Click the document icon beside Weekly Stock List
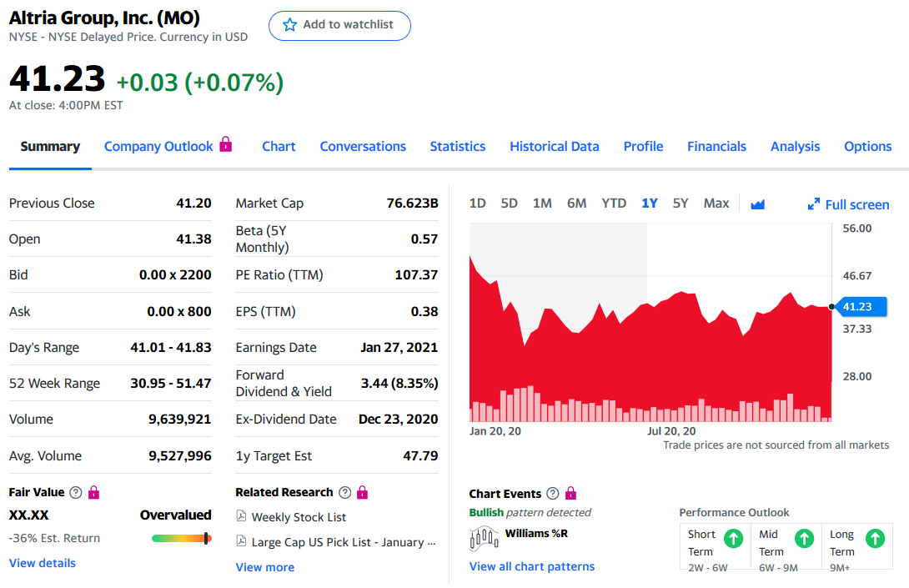 241,516
